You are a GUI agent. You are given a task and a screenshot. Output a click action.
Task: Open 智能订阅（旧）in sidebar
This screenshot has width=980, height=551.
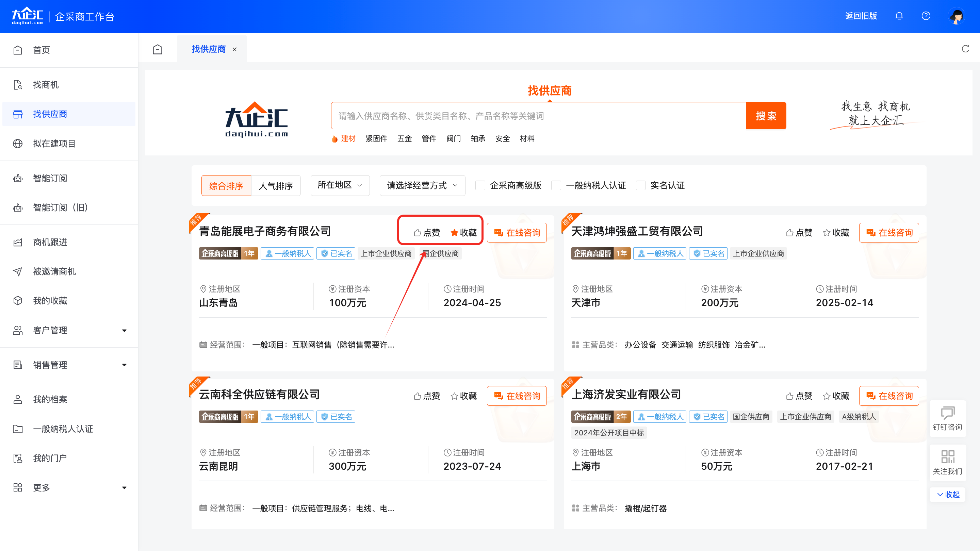click(69, 207)
